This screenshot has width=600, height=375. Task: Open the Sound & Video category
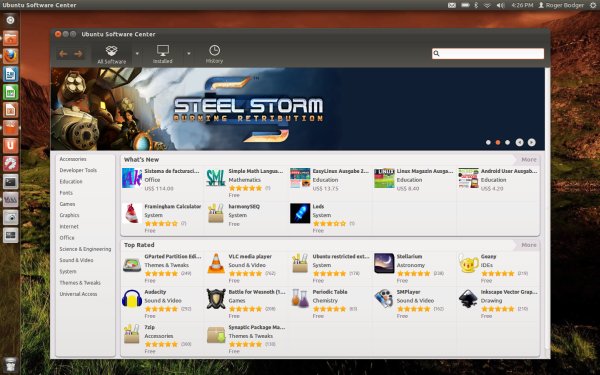[x=76, y=260]
